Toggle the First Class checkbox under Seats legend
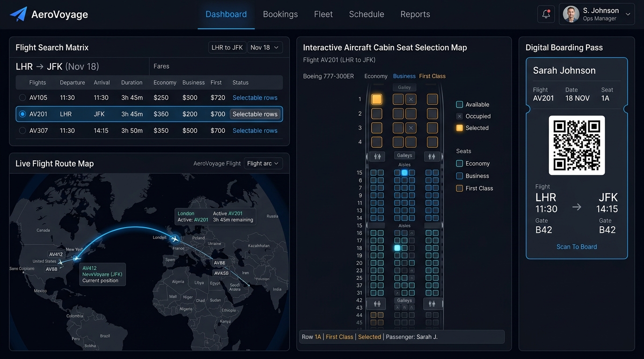 (x=460, y=188)
